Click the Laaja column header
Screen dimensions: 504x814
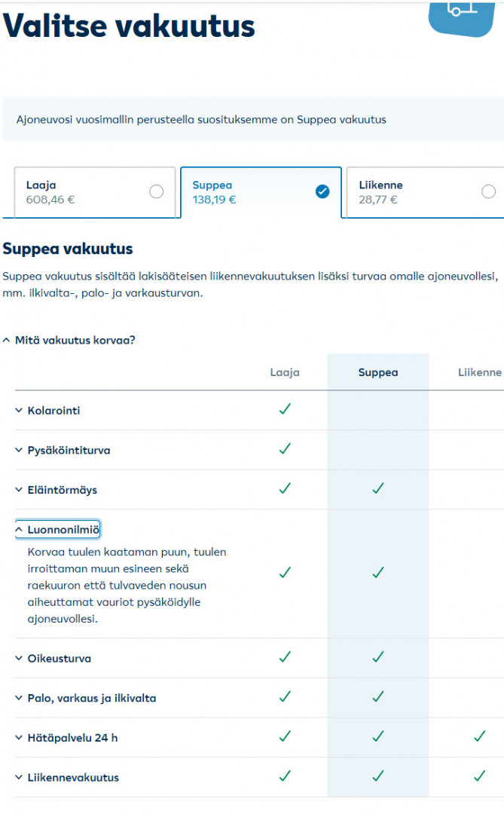(x=285, y=372)
